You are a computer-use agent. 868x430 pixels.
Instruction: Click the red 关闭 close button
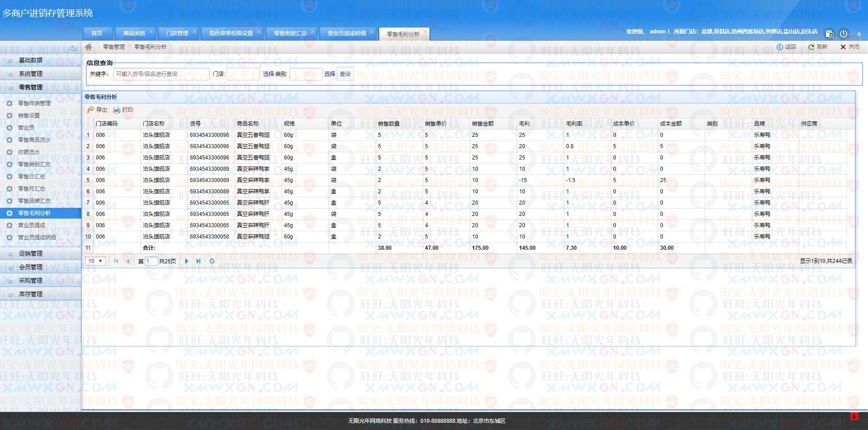click(x=850, y=47)
